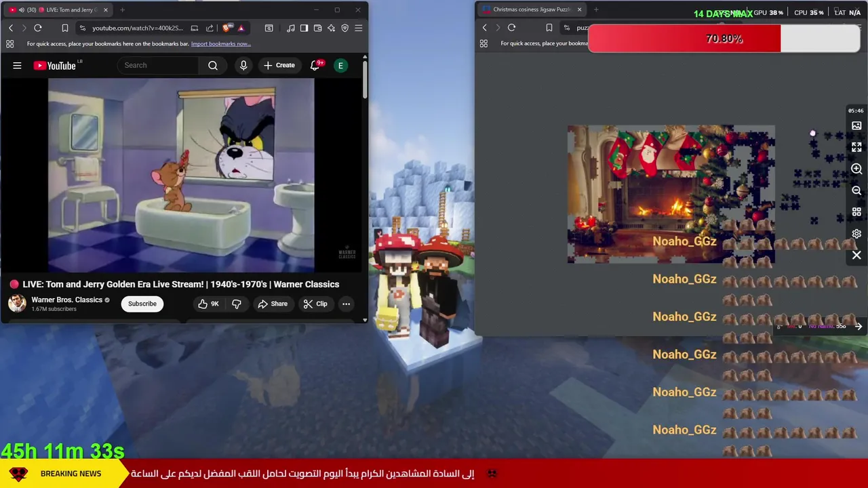This screenshot has width=868, height=488.
Task: Click the BREAKING NEWS ticker label
Action: point(71,474)
